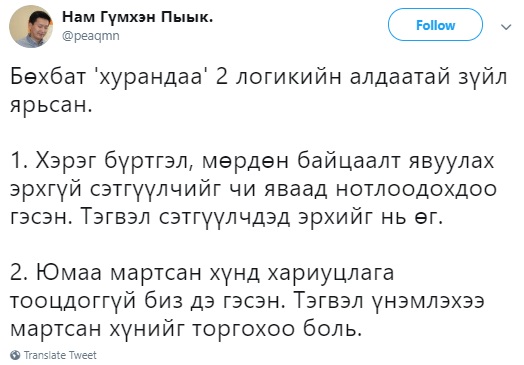
Task: Click the Follow button
Action: click(x=435, y=25)
